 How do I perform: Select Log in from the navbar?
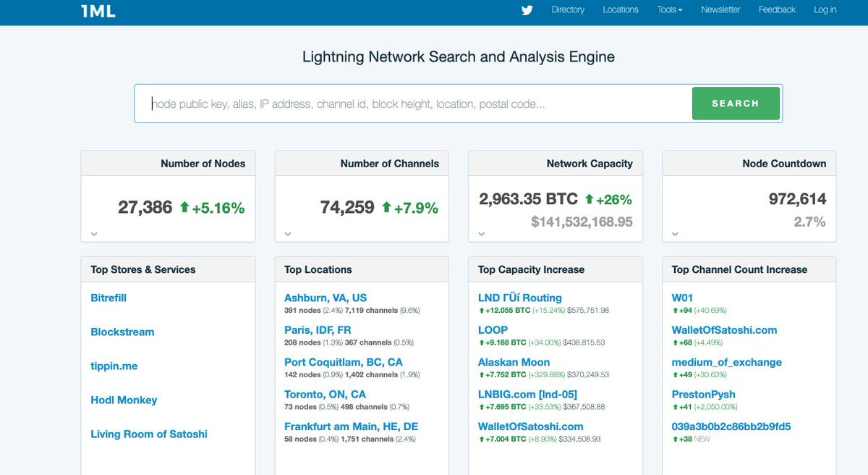point(825,10)
